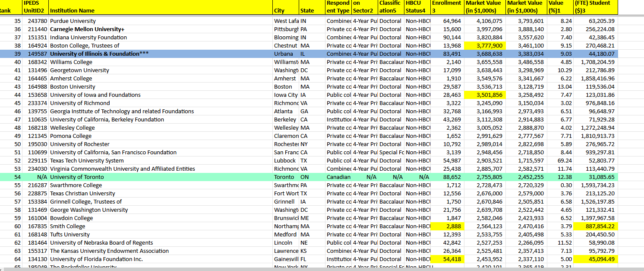Click the Bowdoin College cell
Viewport: 644px width, 271px height.
click(161, 218)
